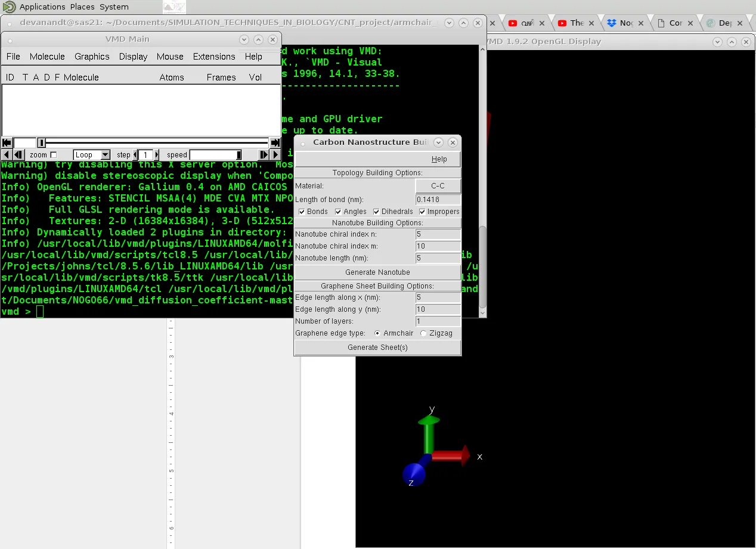The height and width of the screenshot is (549, 756).
Task: Jump to the first animation frame
Action: pyautogui.click(x=7, y=142)
